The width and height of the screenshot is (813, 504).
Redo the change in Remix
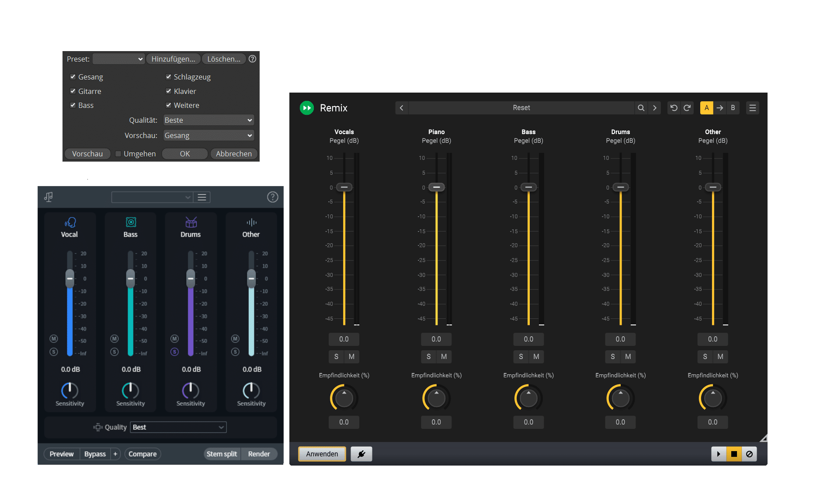coord(687,108)
